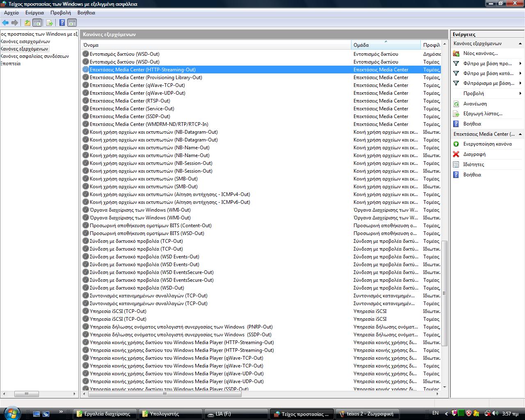Screen dimensions: 525x420
Task: Click status icon of RTSP-Out rule
Action: (x=86, y=101)
